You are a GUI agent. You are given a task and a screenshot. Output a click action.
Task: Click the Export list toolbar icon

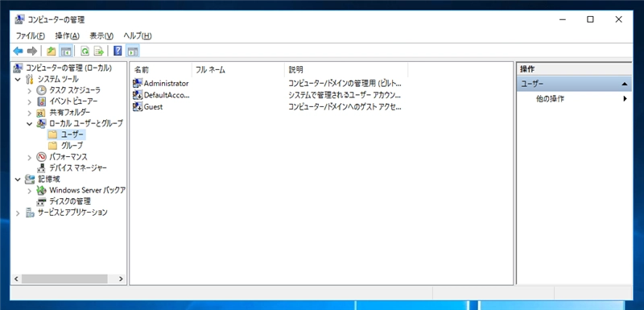[98, 51]
